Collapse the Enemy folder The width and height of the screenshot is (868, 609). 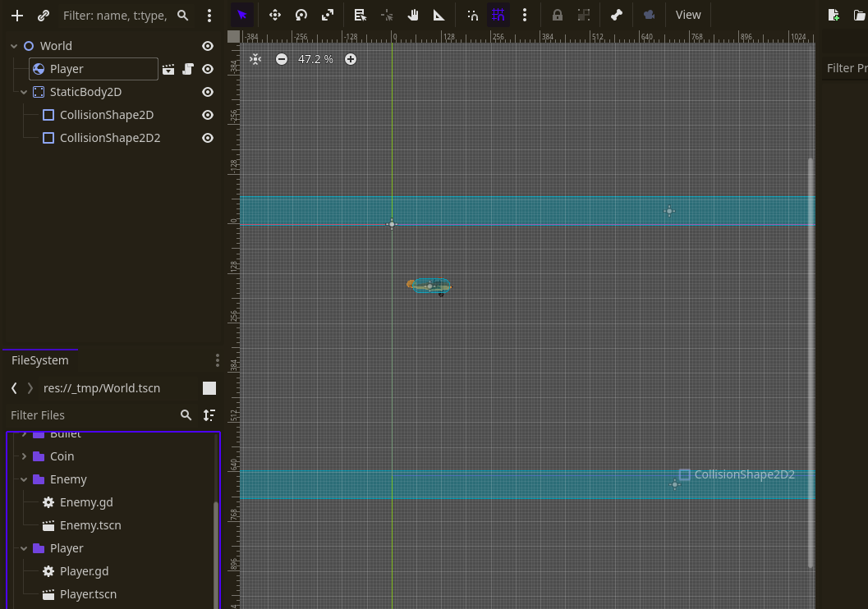point(23,478)
